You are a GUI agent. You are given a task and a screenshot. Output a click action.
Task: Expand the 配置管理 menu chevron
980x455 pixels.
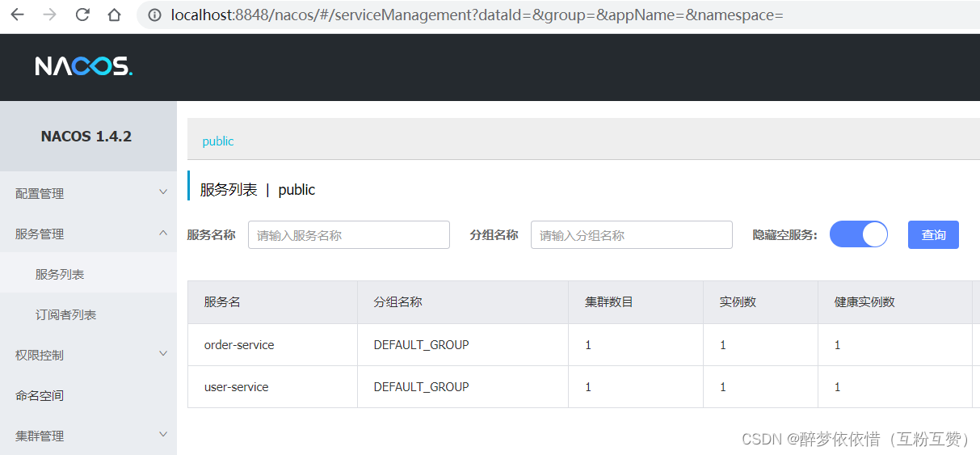click(x=163, y=192)
